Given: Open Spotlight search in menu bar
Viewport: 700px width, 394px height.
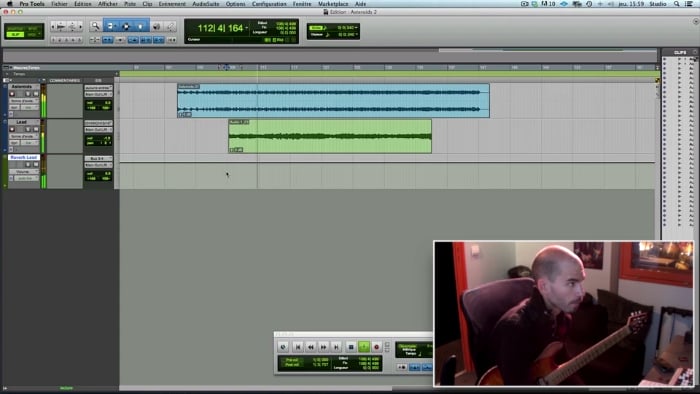Looking at the screenshot, I should pyautogui.click(x=677, y=4).
